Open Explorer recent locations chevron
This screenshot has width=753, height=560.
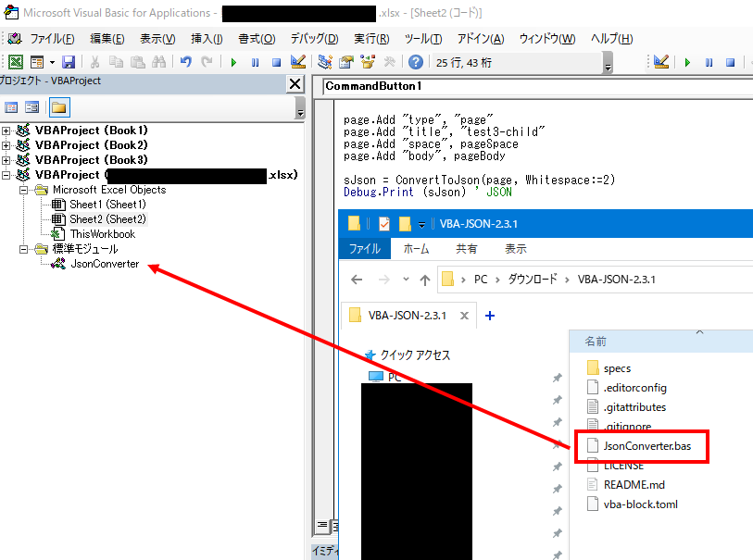(x=406, y=279)
